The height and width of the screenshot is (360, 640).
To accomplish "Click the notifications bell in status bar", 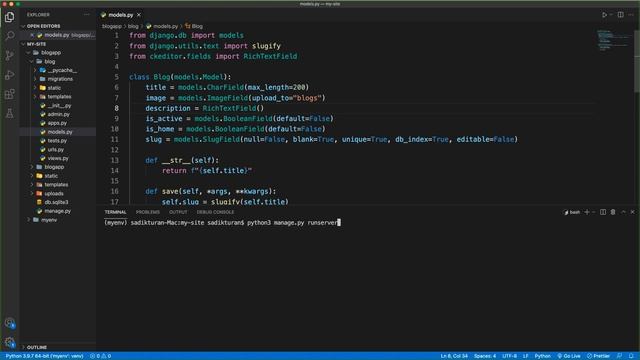I will pyautogui.click(x=631, y=356).
